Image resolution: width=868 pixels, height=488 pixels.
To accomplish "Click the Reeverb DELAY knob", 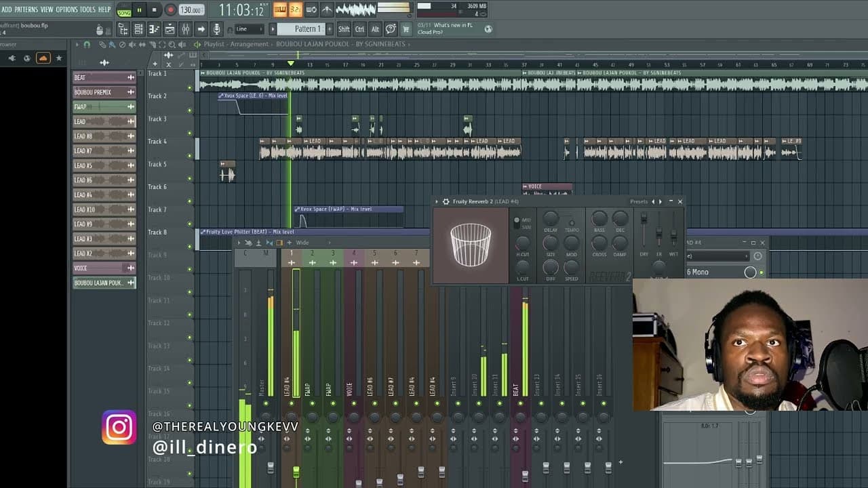I will point(551,218).
